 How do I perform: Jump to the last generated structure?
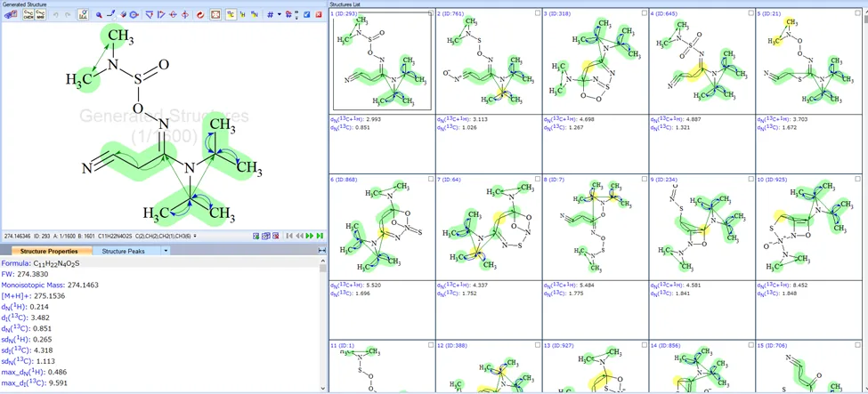pyautogui.click(x=320, y=236)
